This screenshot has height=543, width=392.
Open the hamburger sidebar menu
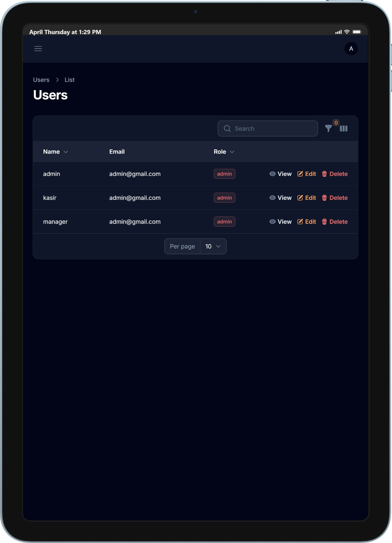click(38, 48)
